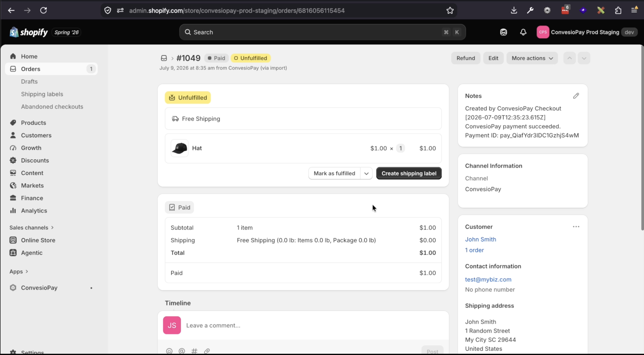This screenshot has height=355, width=644.
Task: Open Shipping labels in the sidebar
Action: click(42, 94)
